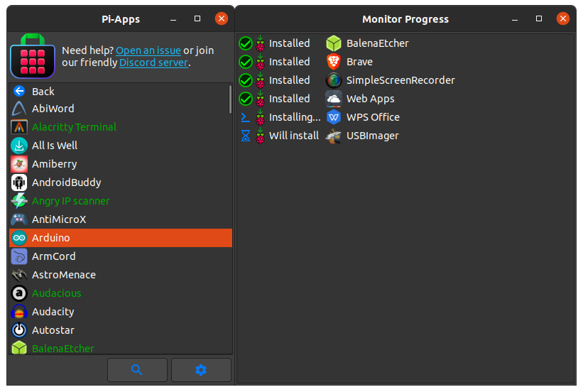Click the app list vertical scrollbar
The width and height of the screenshot is (583, 392).
click(x=230, y=99)
